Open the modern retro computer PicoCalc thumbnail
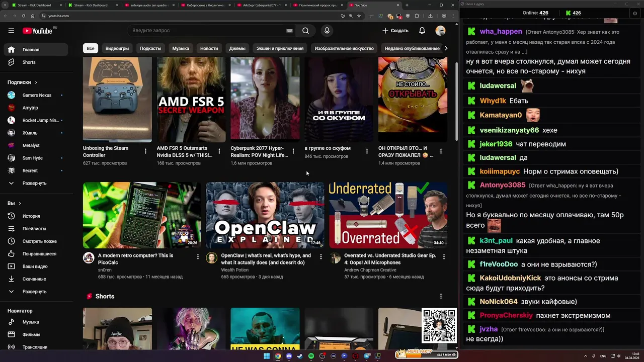The image size is (644, 362). tap(142, 215)
